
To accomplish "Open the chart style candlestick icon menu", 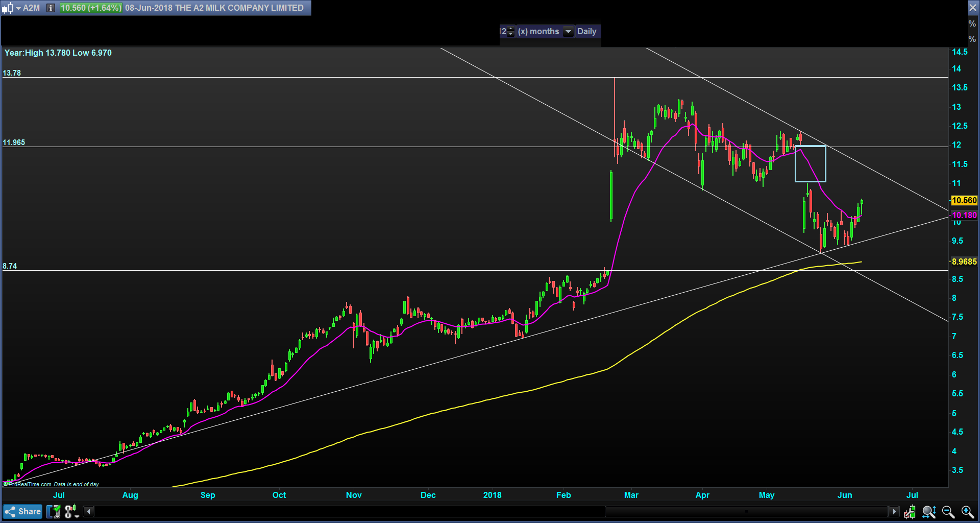I will [x=7, y=8].
